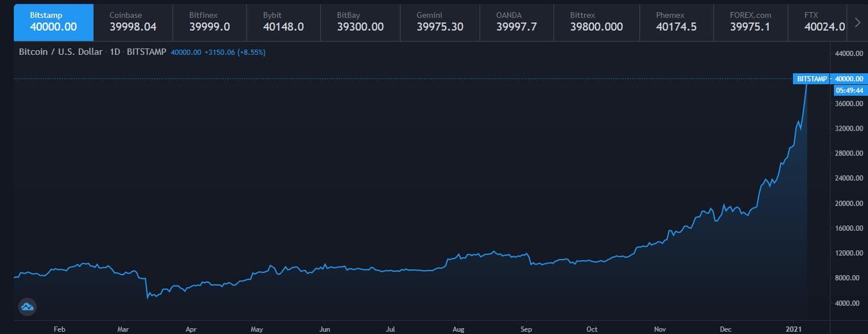Select the Bitstamp exchange tab
This screenshot has width=868, height=334.
(54, 21)
